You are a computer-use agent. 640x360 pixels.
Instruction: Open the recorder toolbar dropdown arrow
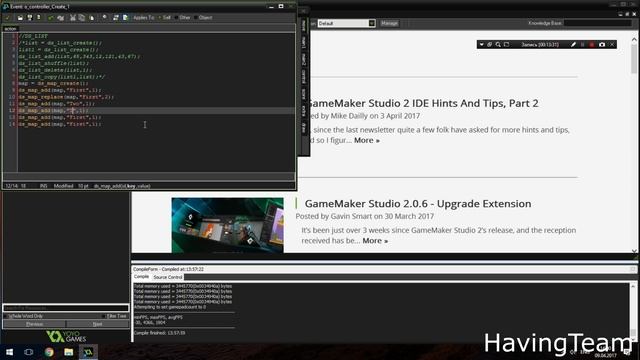[482, 44]
